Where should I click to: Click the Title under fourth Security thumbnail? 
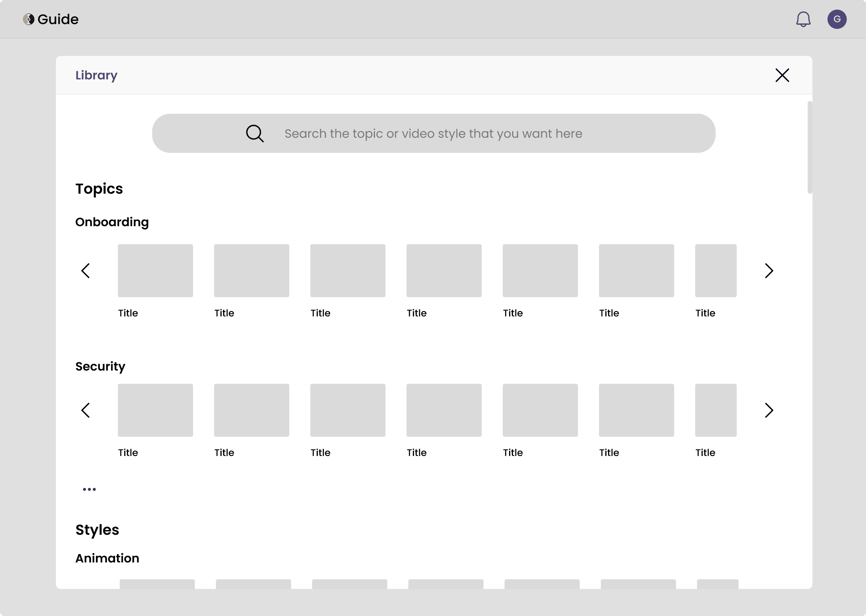coord(417,453)
